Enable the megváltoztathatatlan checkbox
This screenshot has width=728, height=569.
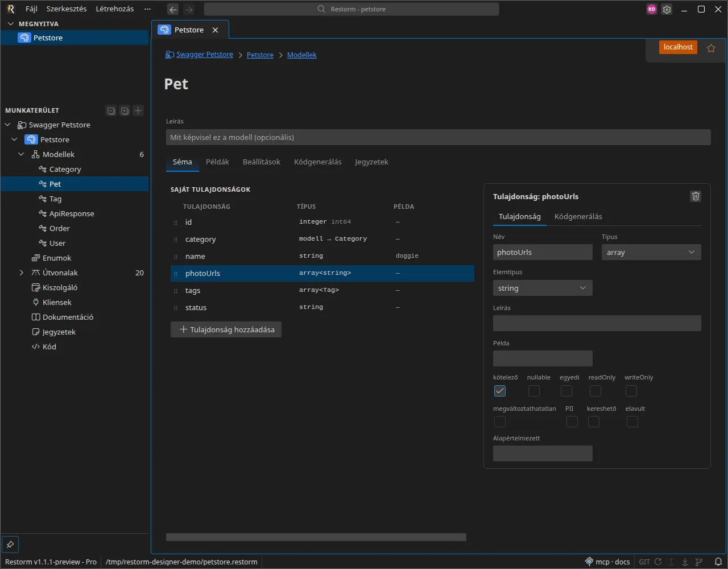(499, 422)
